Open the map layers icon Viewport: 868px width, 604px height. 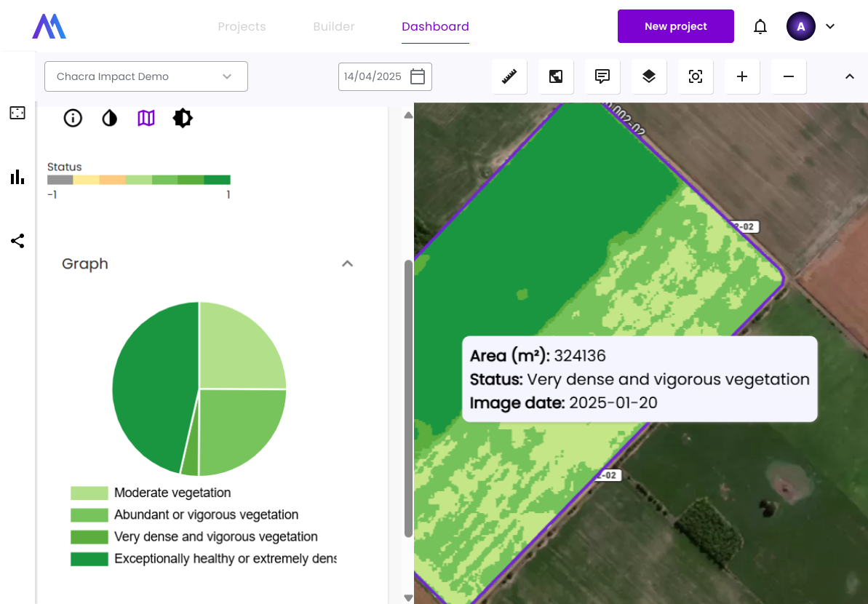tap(649, 76)
